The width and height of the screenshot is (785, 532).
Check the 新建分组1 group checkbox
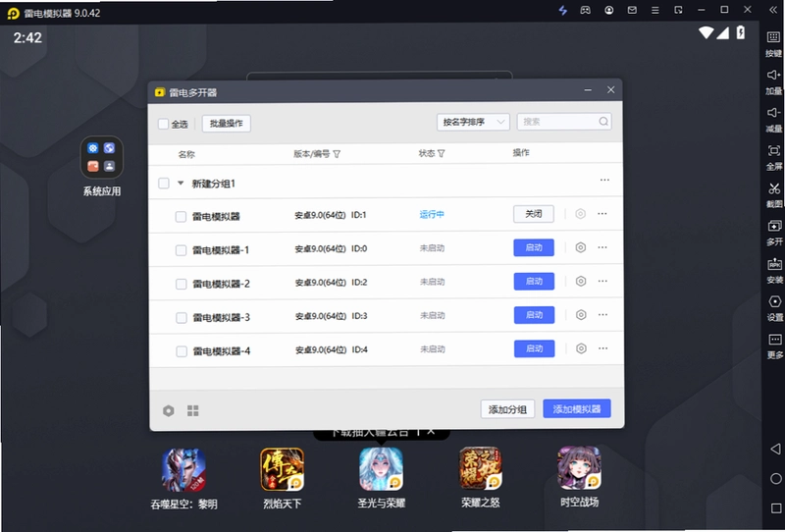tap(164, 183)
